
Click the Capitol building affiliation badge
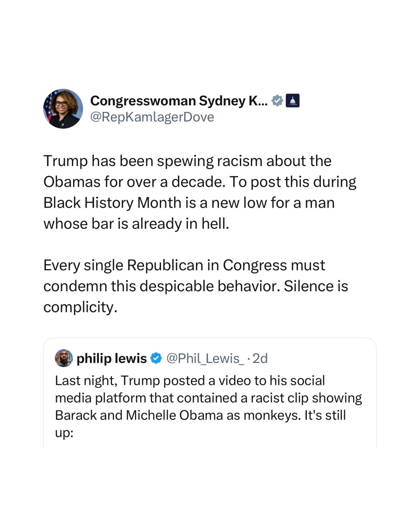click(x=293, y=101)
